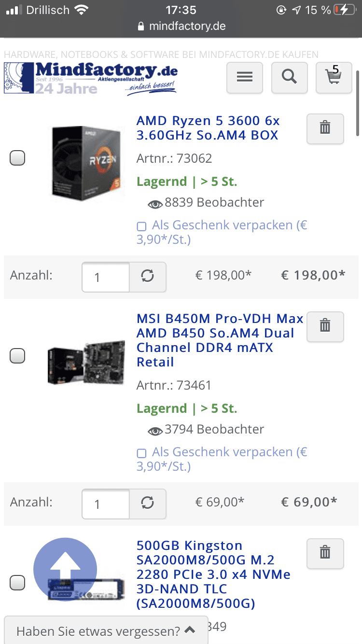Screen dimensions: 362x644
Task: Update quantity for the MSI B450M motherboard
Action: pos(148,504)
